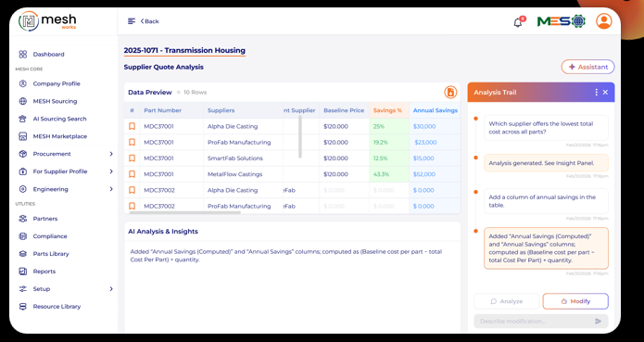Expand the Engineering submenu chevron
The width and height of the screenshot is (644, 342).
pos(111,189)
